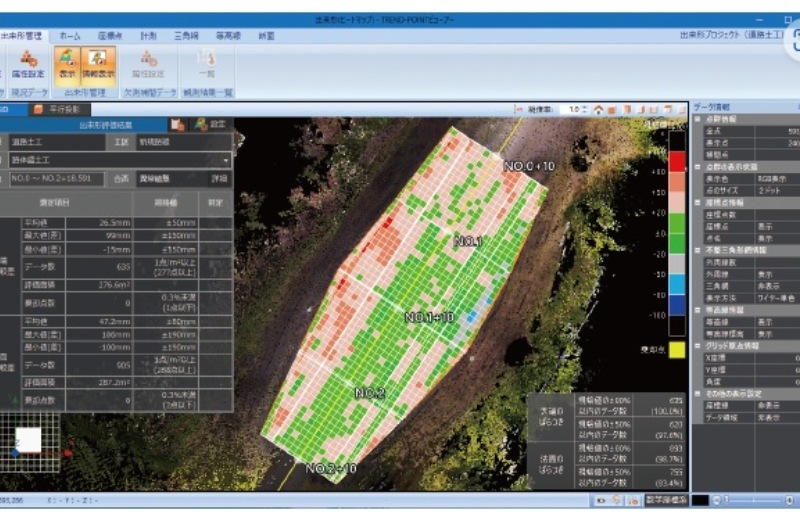The height and width of the screenshot is (520, 800).
Task: Click the home view icon in viewport toolbar
Action: tap(599, 109)
